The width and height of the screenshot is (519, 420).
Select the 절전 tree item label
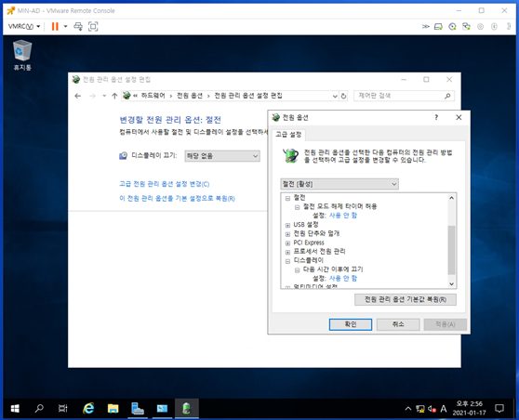(x=299, y=198)
